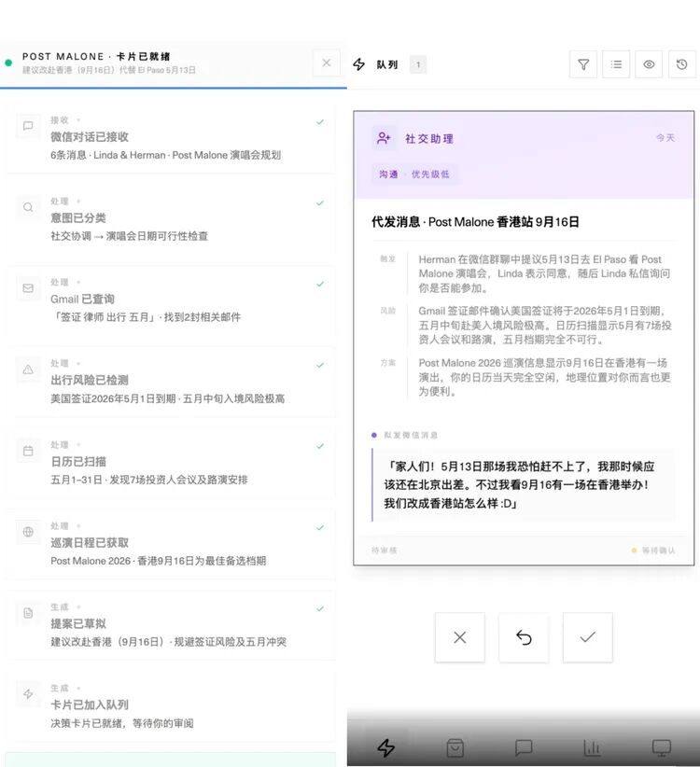Open the queue history

click(x=681, y=64)
